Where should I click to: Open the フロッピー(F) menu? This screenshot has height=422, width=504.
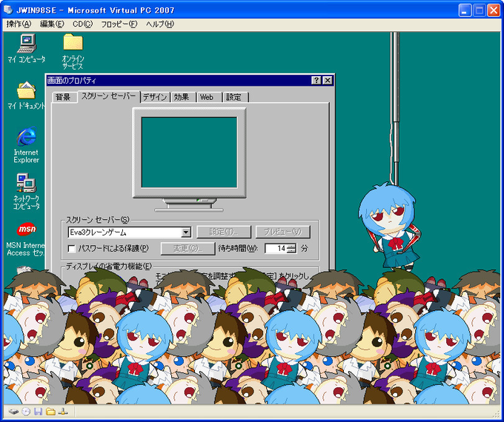pos(119,24)
